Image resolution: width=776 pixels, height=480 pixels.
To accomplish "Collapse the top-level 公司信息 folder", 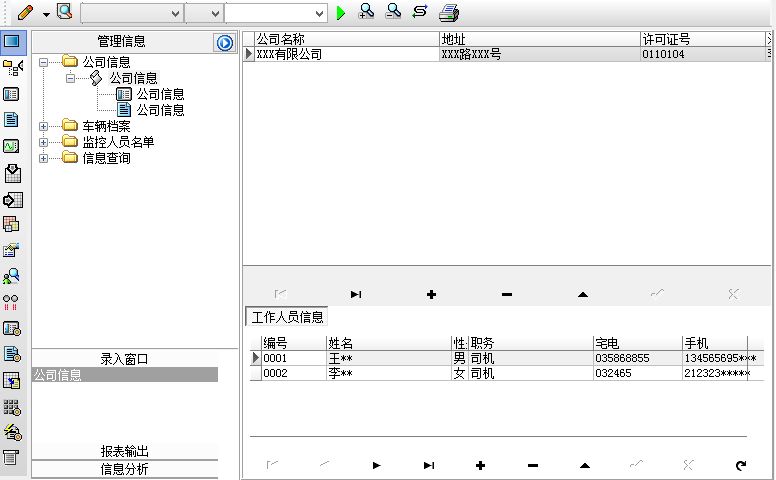I will [44, 62].
